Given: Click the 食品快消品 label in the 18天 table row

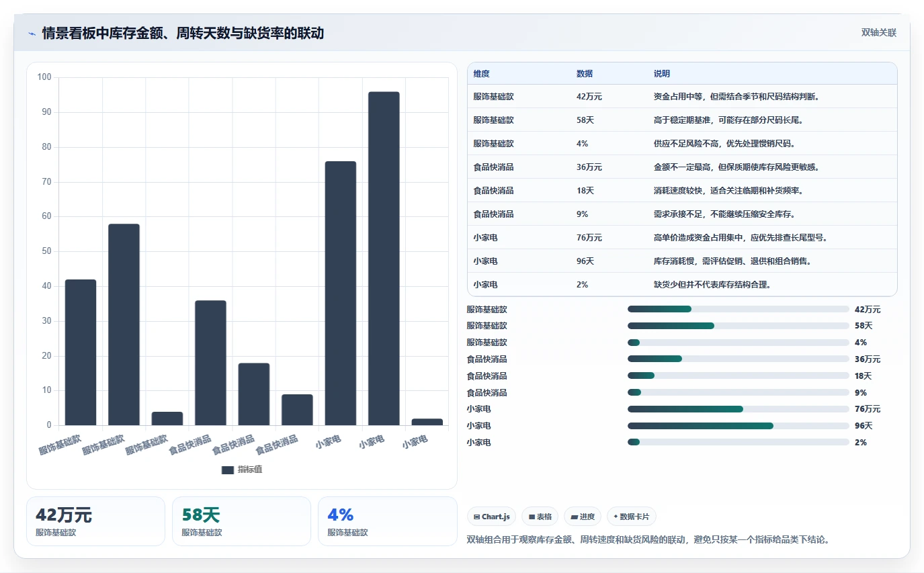Looking at the screenshot, I should pyautogui.click(x=493, y=191).
